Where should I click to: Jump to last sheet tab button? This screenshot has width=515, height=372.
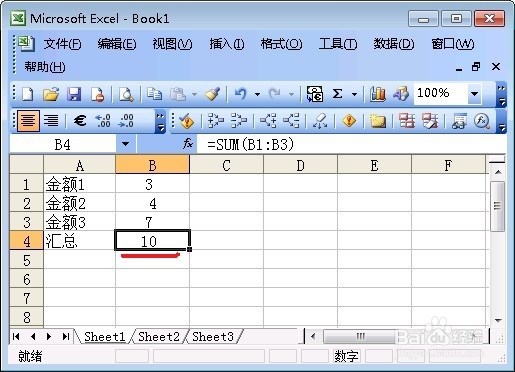[x=66, y=337]
